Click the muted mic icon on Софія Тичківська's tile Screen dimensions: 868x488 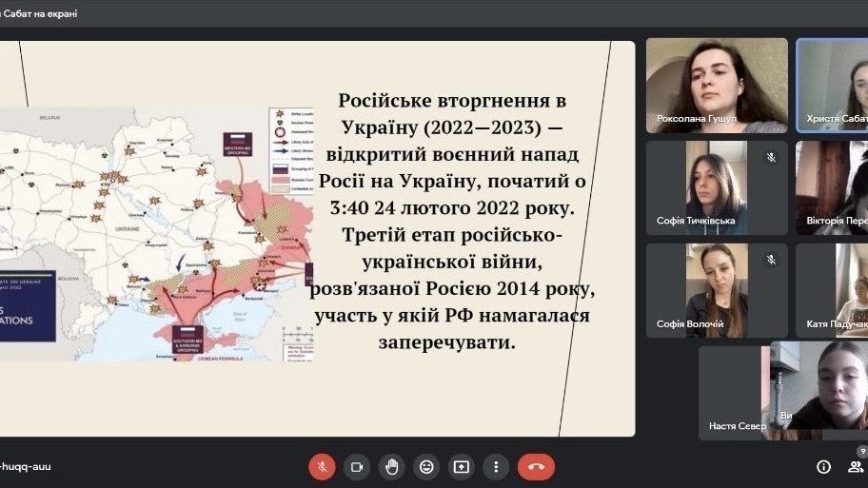point(771,158)
